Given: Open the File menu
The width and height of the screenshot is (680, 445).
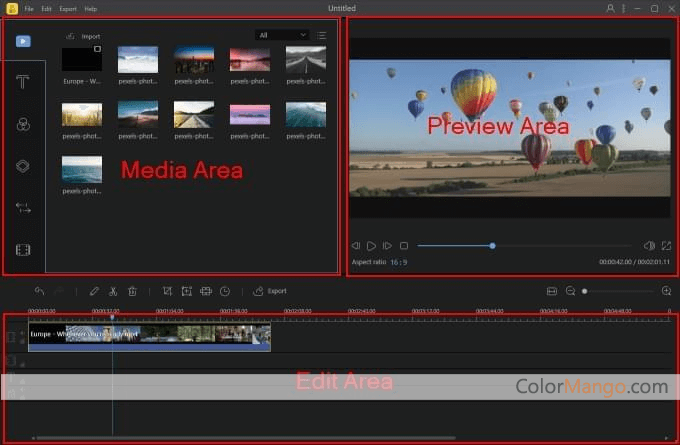Looking at the screenshot, I should [x=29, y=9].
